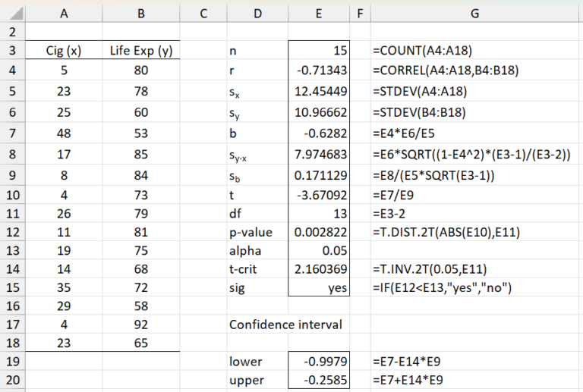Select cell with Cig value 48
Viewport: 583px width, 392px height.
click(64, 133)
